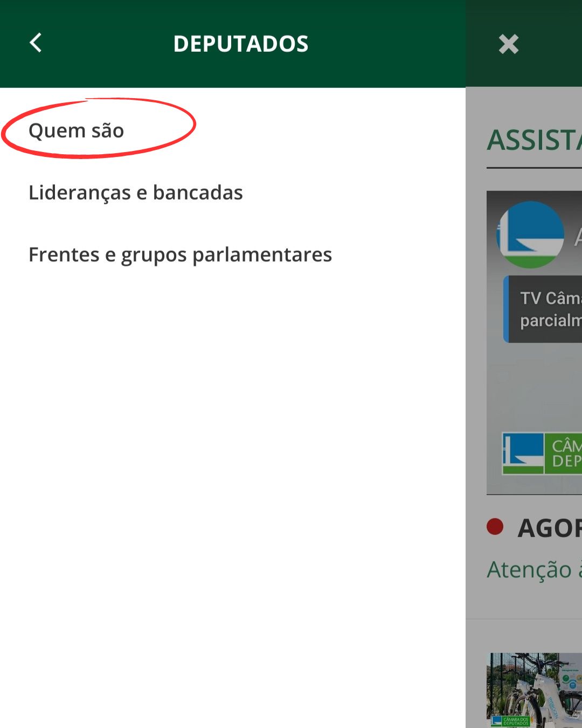
Task: Click the red live indicator dot
Action: [x=495, y=526]
